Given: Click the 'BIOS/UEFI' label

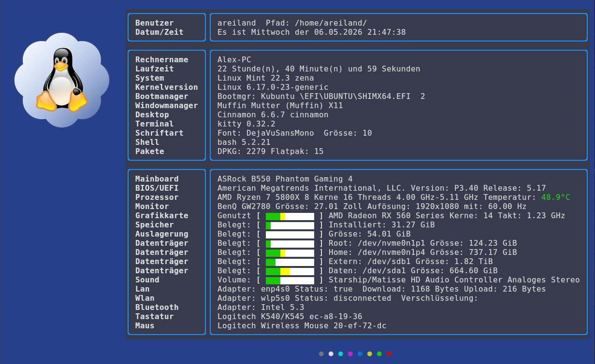Looking at the screenshot, I should [x=157, y=188].
